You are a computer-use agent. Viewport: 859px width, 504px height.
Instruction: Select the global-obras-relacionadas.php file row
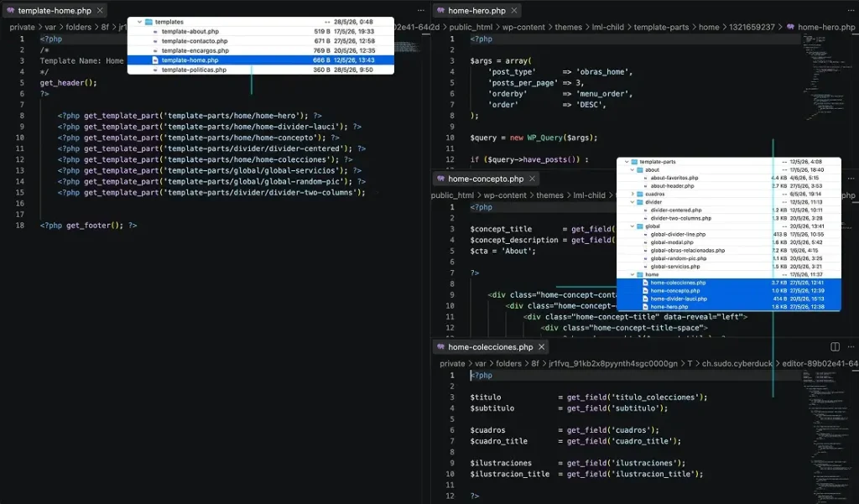coord(729,251)
